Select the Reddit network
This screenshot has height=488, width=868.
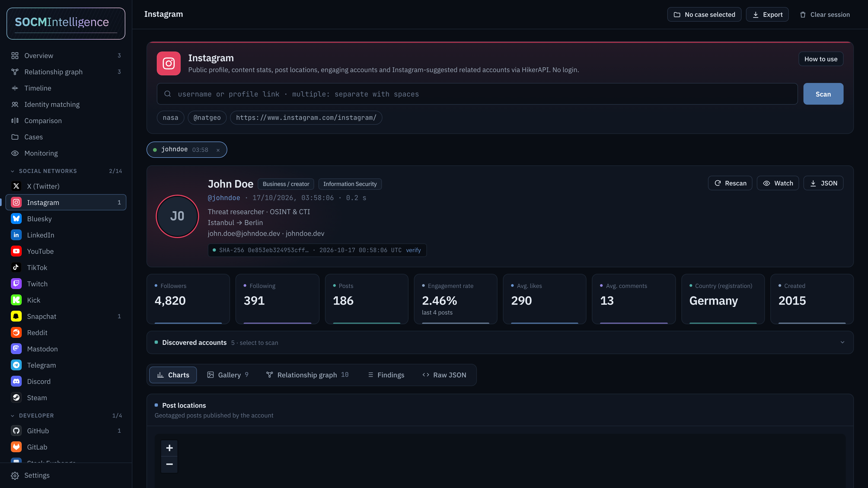click(66, 333)
